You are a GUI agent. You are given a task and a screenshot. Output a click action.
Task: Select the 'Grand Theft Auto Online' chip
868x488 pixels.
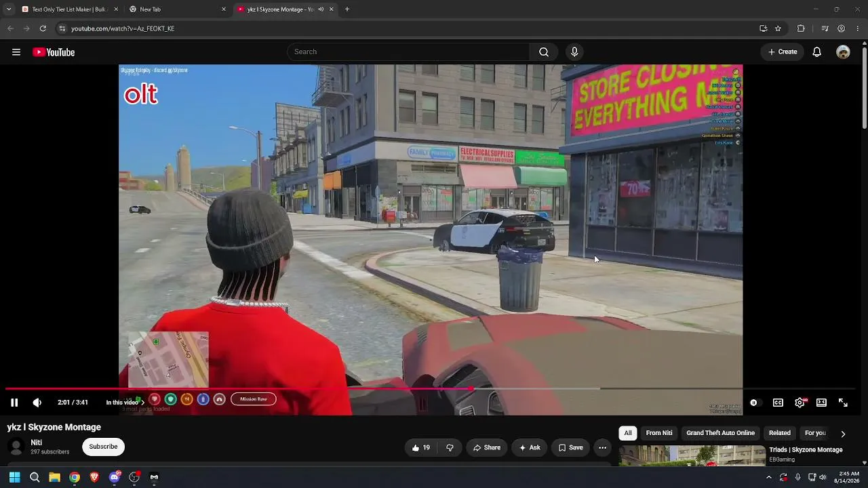pos(720,433)
